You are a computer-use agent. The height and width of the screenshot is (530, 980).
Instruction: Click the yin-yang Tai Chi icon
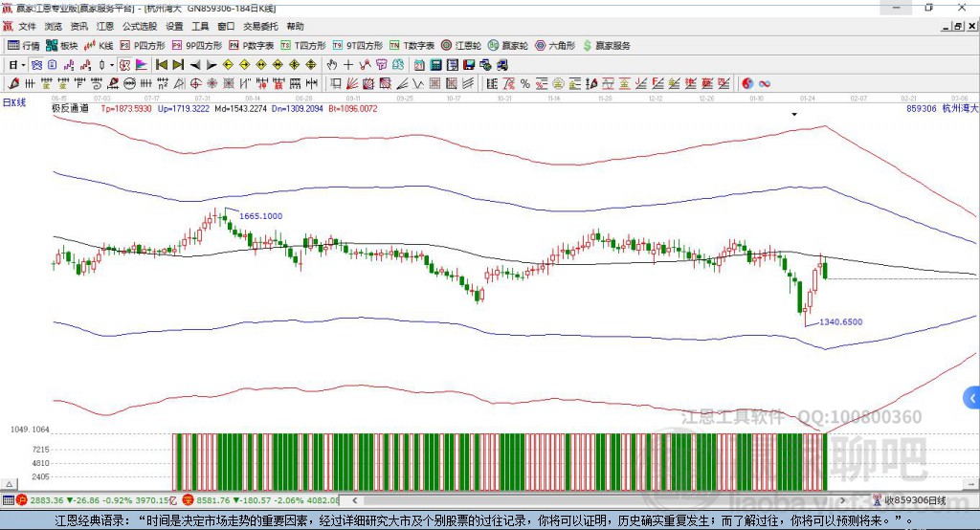[747, 84]
